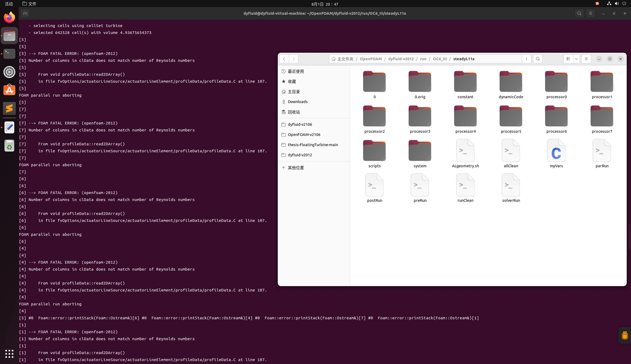The width and height of the screenshot is (631, 364).
Task: Open the processor3 folder
Action: tap(420, 119)
